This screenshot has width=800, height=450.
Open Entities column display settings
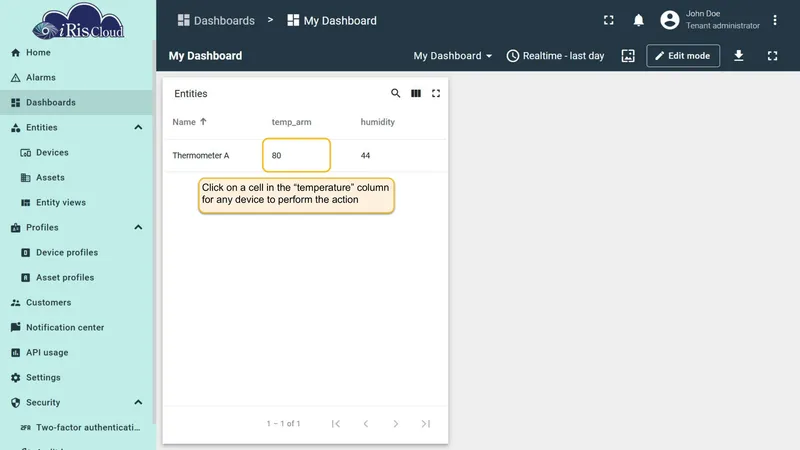point(416,93)
